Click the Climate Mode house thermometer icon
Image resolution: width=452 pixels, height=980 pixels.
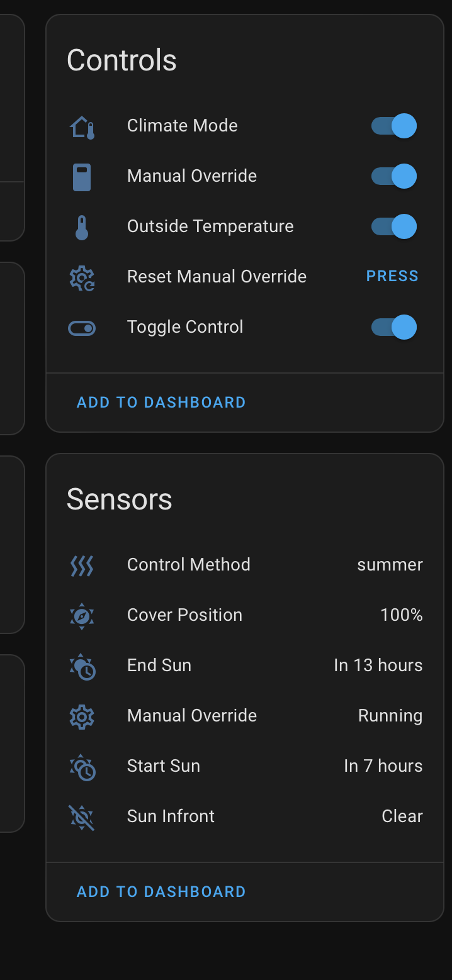tap(81, 125)
